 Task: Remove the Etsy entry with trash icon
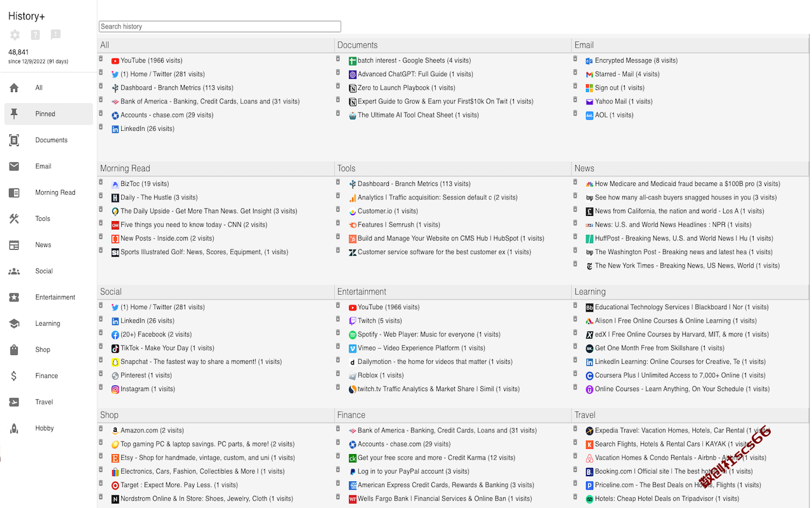(x=101, y=456)
